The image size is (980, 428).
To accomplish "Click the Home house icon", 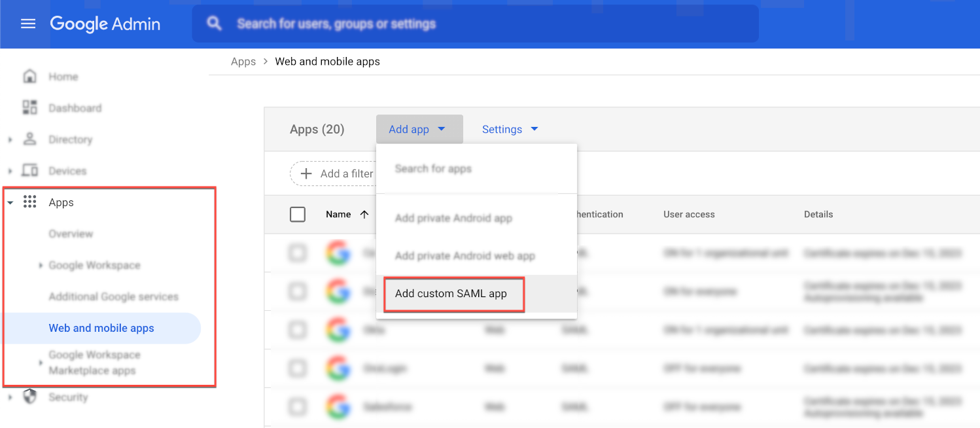I will pos(30,77).
